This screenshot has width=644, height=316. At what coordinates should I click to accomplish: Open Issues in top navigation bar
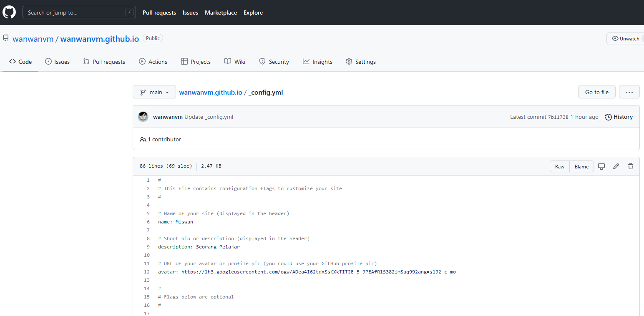point(190,13)
